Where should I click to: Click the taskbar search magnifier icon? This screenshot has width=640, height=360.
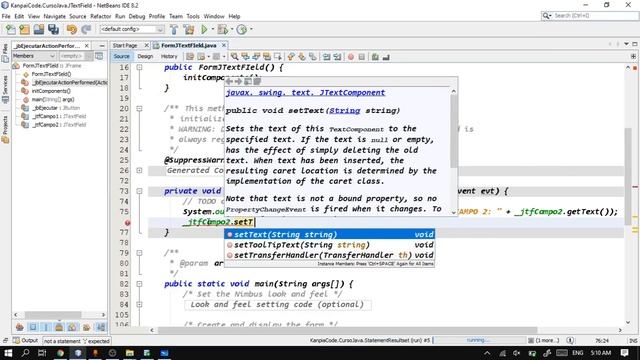[25, 353]
